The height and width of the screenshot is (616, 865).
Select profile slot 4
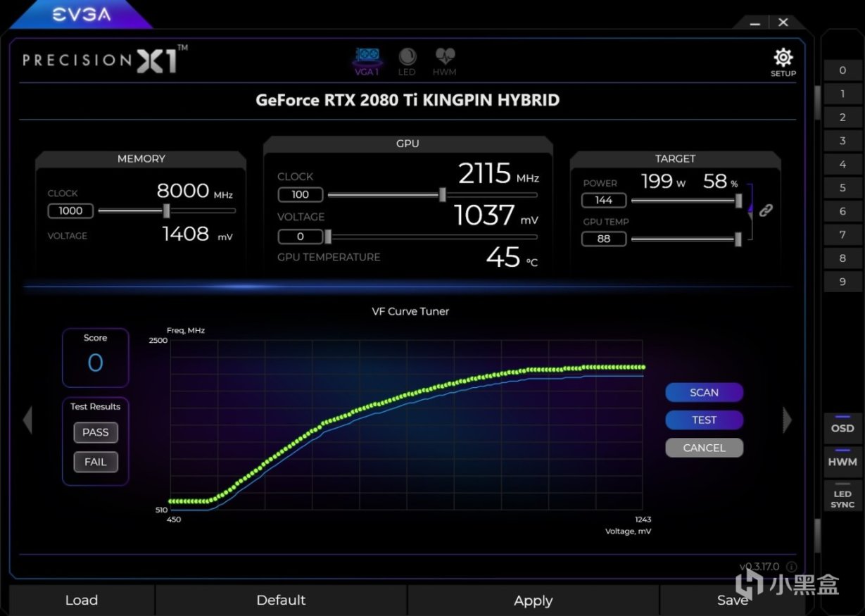tap(842, 164)
